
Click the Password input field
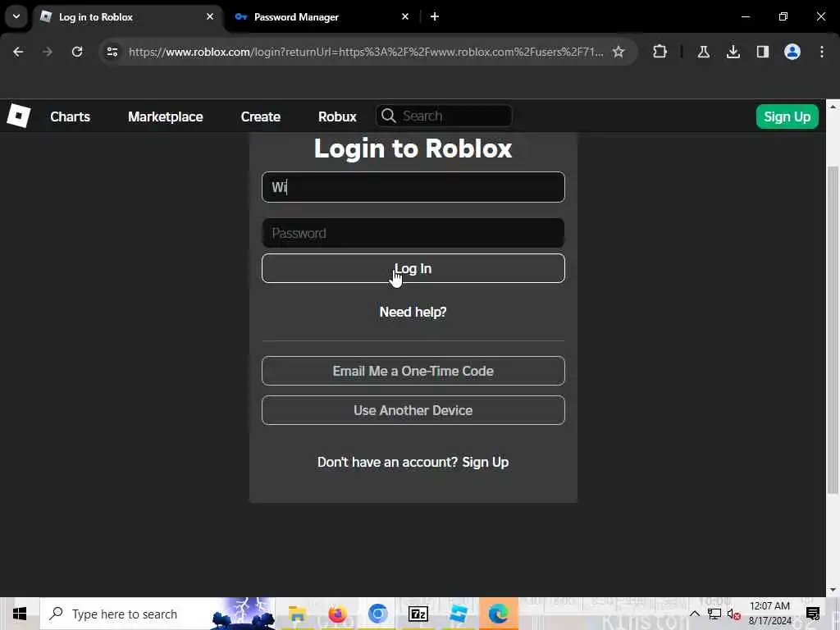point(413,233)
